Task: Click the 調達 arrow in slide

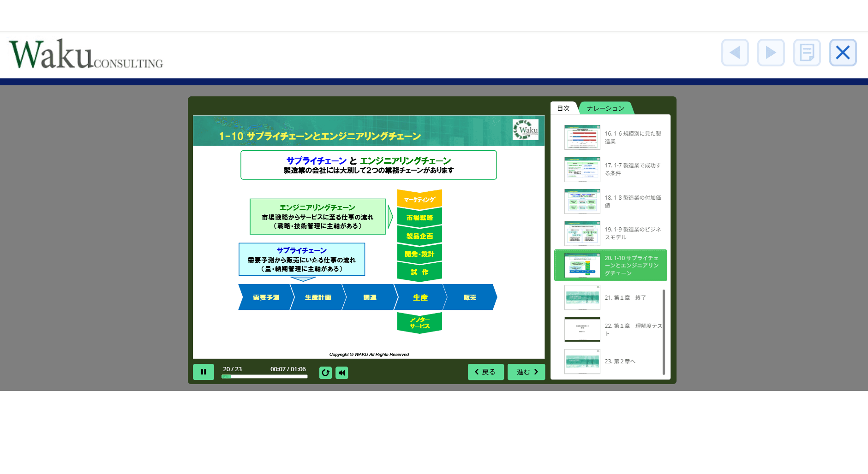Action: click(370, 297)
